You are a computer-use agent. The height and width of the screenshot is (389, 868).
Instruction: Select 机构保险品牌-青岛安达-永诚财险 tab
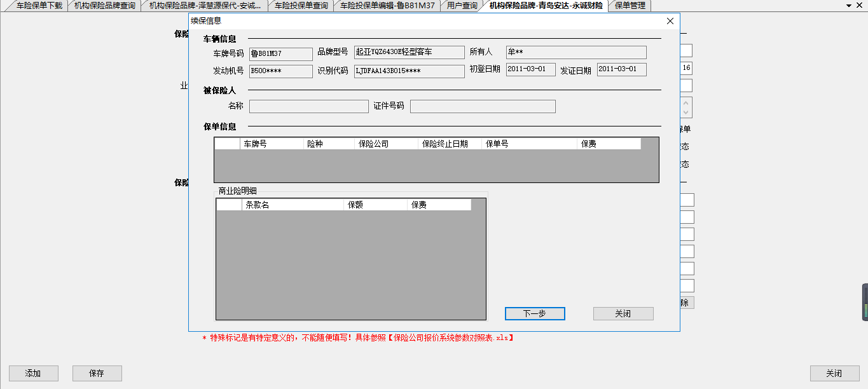(x=546, y=6)
